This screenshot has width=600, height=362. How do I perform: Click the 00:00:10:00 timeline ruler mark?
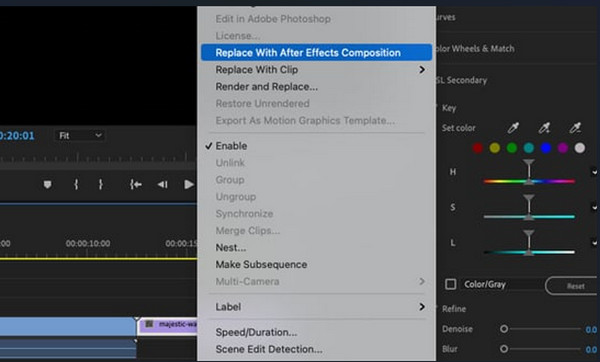tap(88, 243)
